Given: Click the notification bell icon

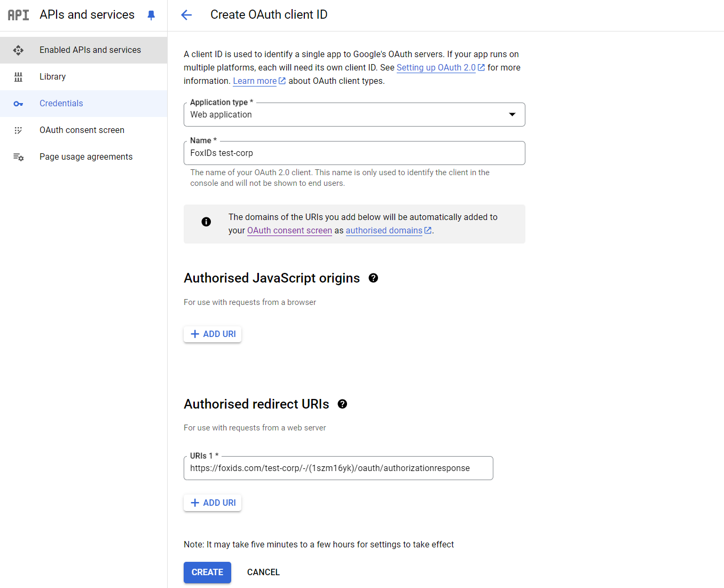Looking at the screenshot, I should pos(151,15).
